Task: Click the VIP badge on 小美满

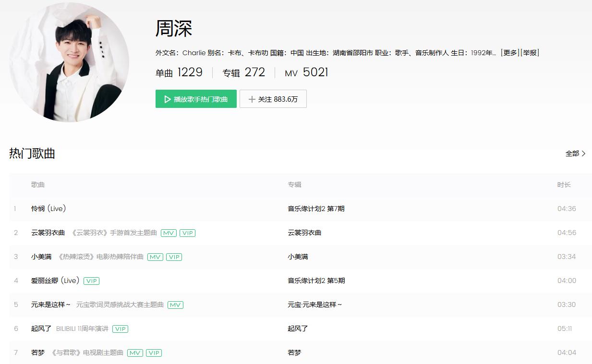Action: [174, 257]
